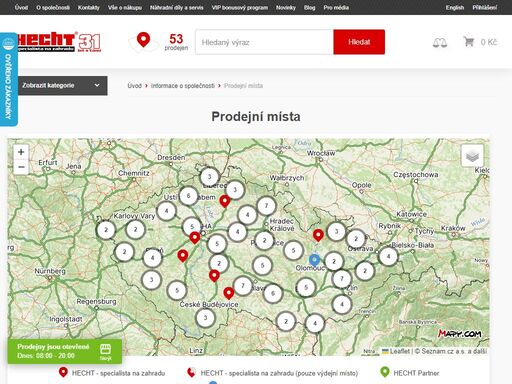
Task: Select the blue map marker near Olomouc
Action: (314, 260)
